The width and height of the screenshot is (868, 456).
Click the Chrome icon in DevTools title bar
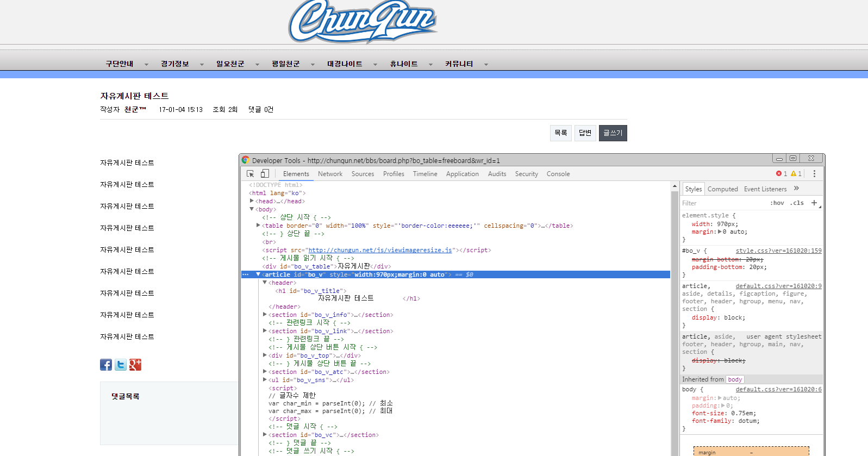[x=246, y=160]
